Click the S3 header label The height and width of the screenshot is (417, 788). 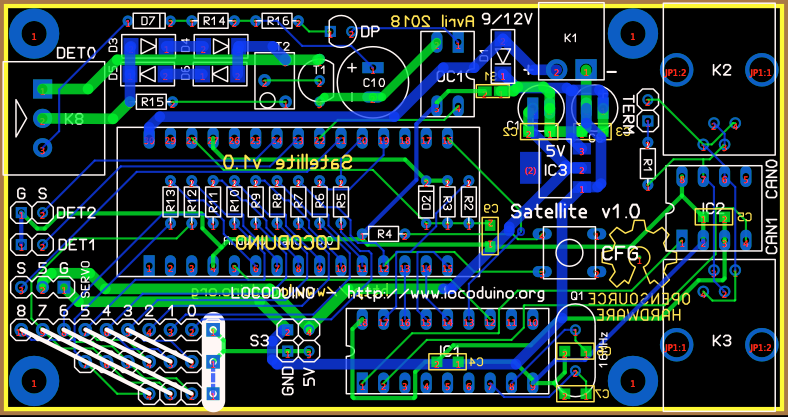pos(260,341)
